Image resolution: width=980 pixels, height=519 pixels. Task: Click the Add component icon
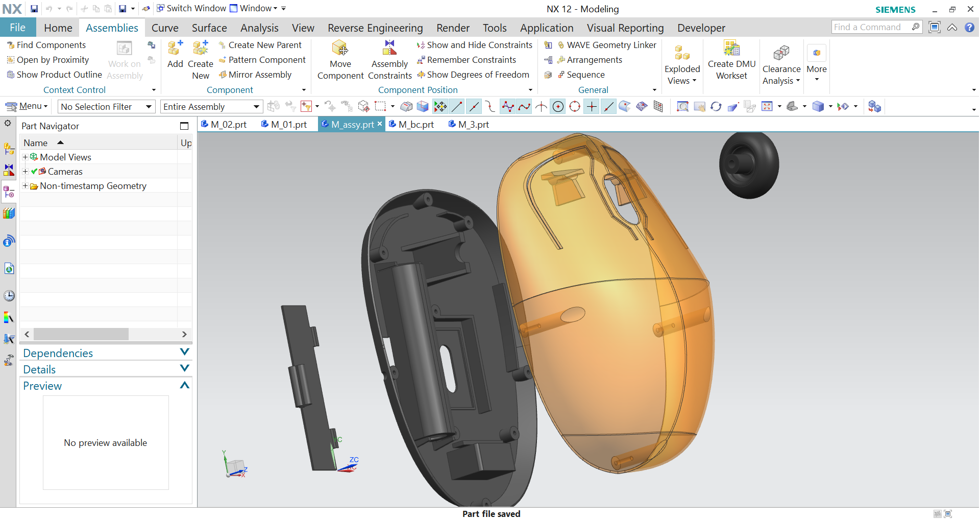tap(175, 48)
